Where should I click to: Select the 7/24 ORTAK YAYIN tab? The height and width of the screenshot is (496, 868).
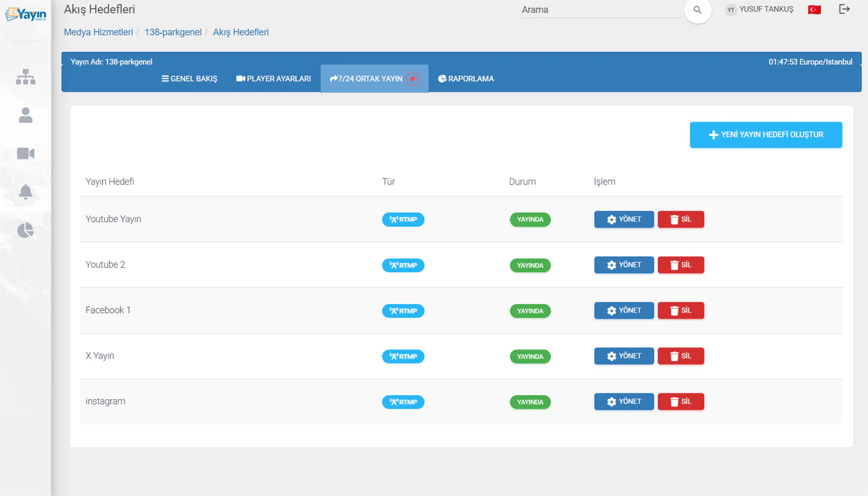coord(374,79)
